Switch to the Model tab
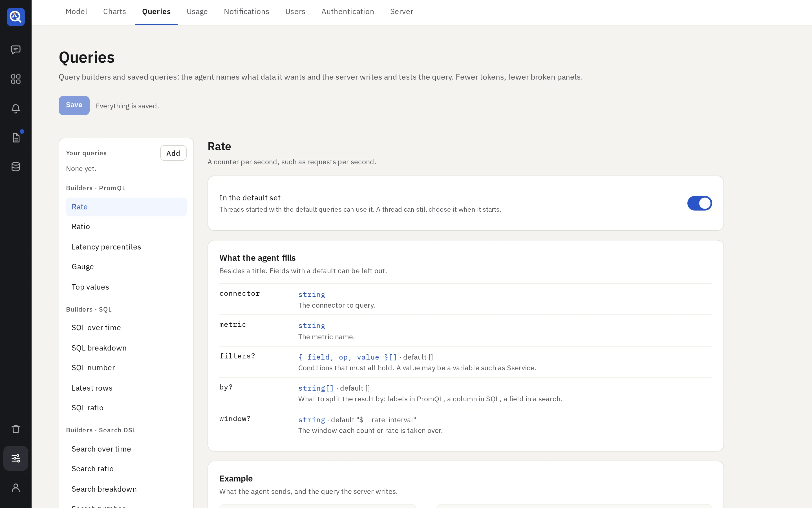Image resolution: width=812 pixels, height=508 pixels. [76, 12]
